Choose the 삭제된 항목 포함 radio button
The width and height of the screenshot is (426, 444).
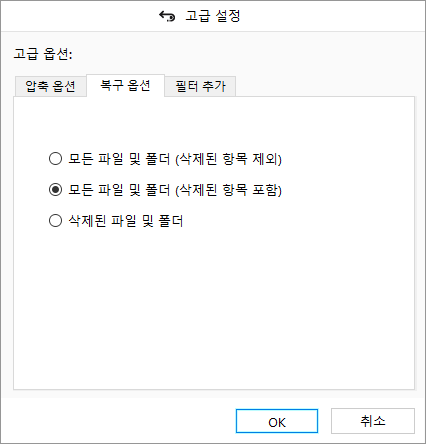(55, 190)
